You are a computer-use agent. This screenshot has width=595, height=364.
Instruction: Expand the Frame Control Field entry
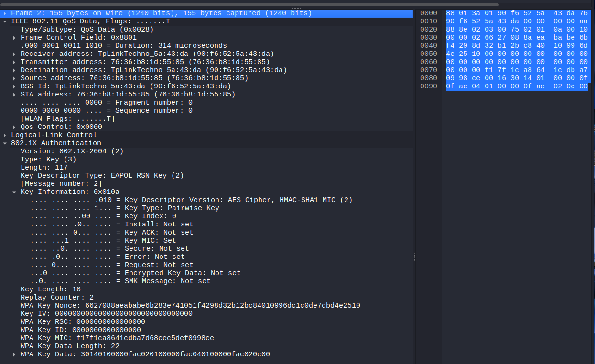14,38
